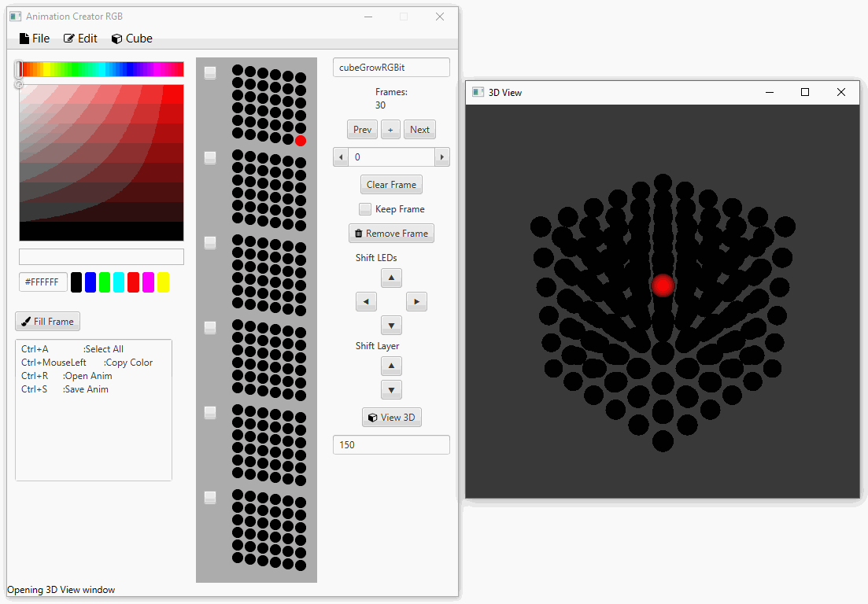The image size is (868, 604).
Task: Select the red color swatch
Action: 134,282
